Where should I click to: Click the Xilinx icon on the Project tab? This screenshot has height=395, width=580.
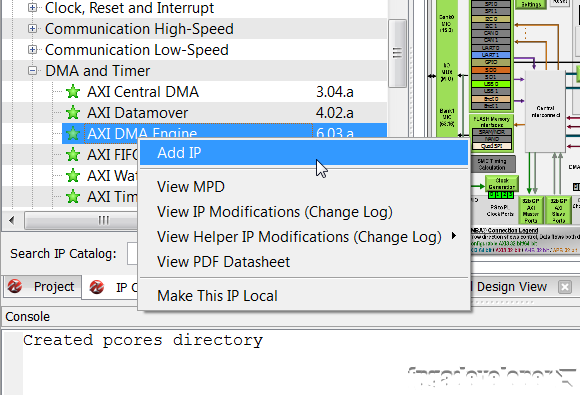point(15,286)
